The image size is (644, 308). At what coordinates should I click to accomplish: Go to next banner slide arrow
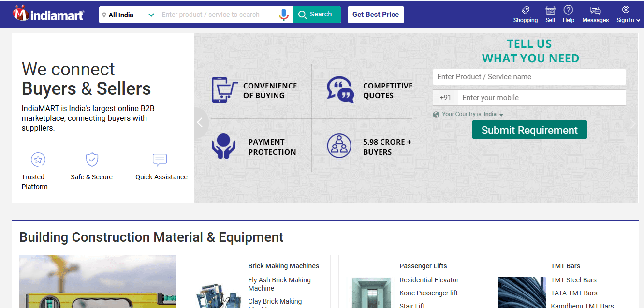[633, 123]
